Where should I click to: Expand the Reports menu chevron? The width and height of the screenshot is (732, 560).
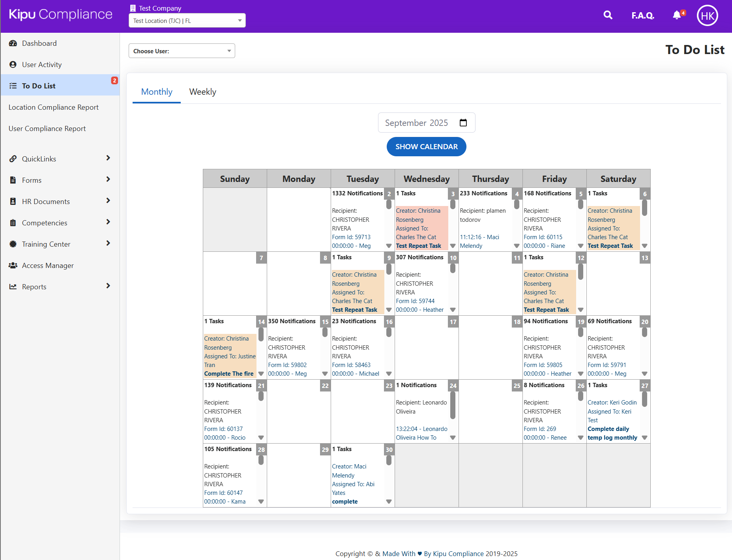click(x=108, y=286)
